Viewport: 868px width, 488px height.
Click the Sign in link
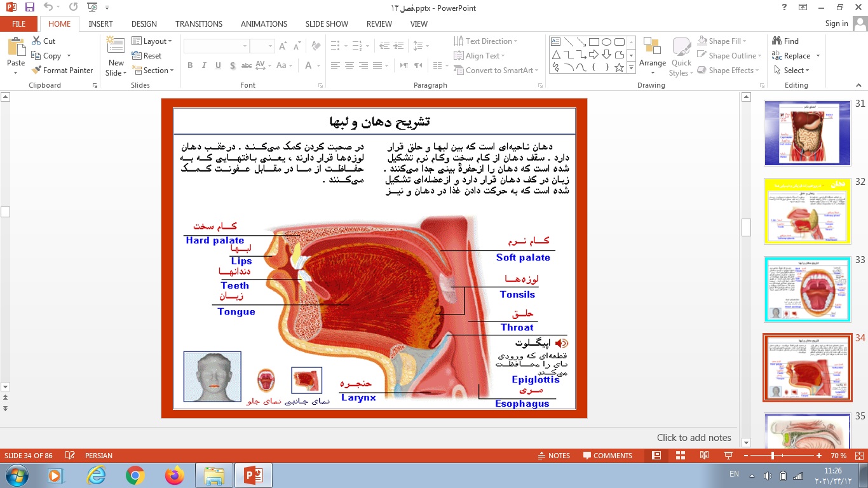[836, 24]
